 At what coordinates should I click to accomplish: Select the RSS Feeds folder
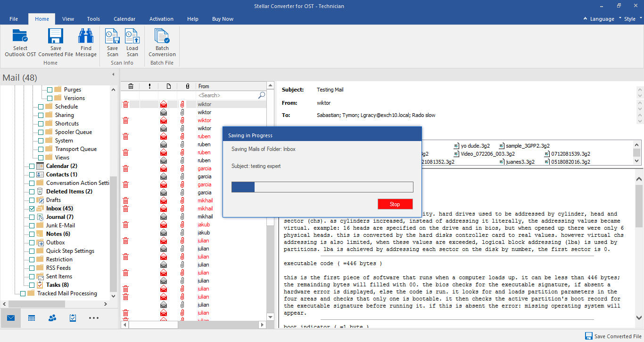pyautogui.click(x=58, y=268)
